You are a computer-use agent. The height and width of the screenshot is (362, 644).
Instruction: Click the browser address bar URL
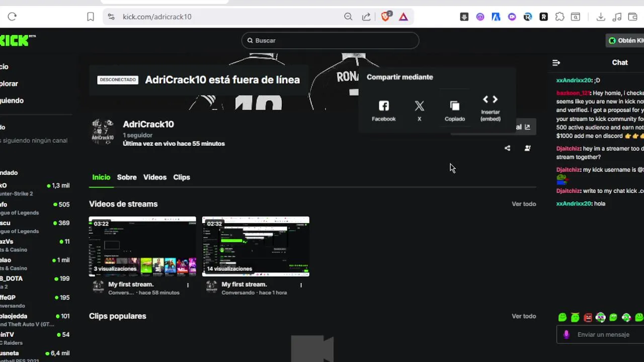[157, 17]
